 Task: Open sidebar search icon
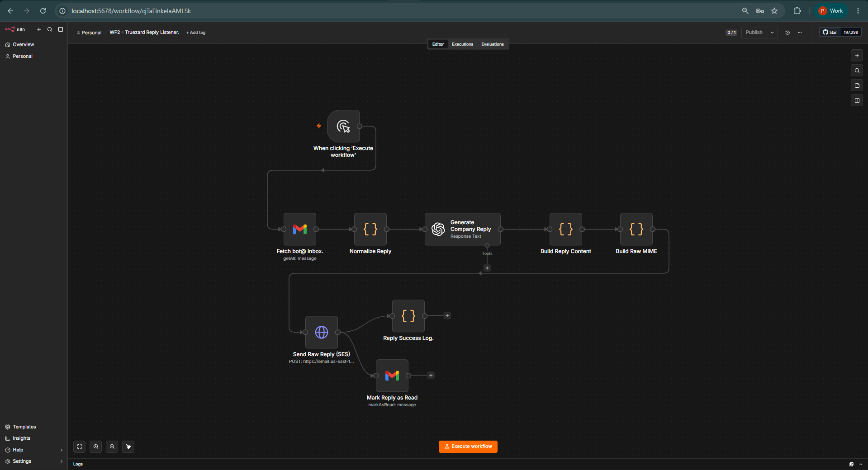point(50,29)
